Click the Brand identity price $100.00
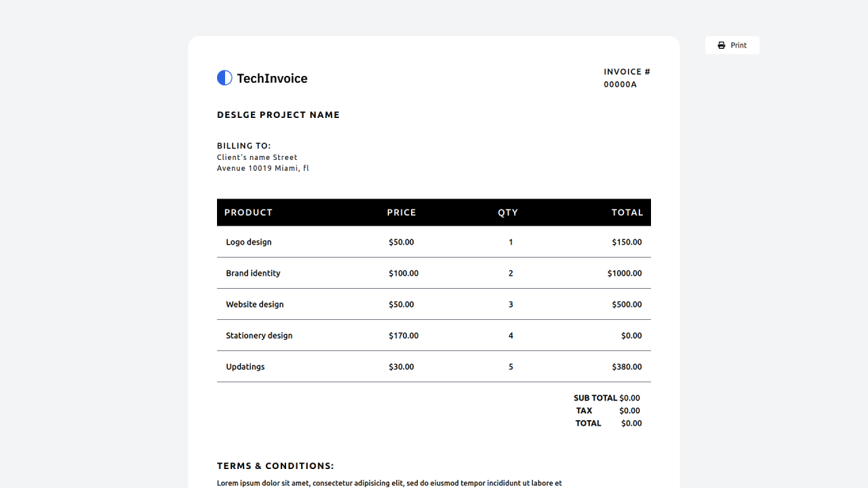The height and width of the screenshot is (488, 868). [x=403, y=273]
